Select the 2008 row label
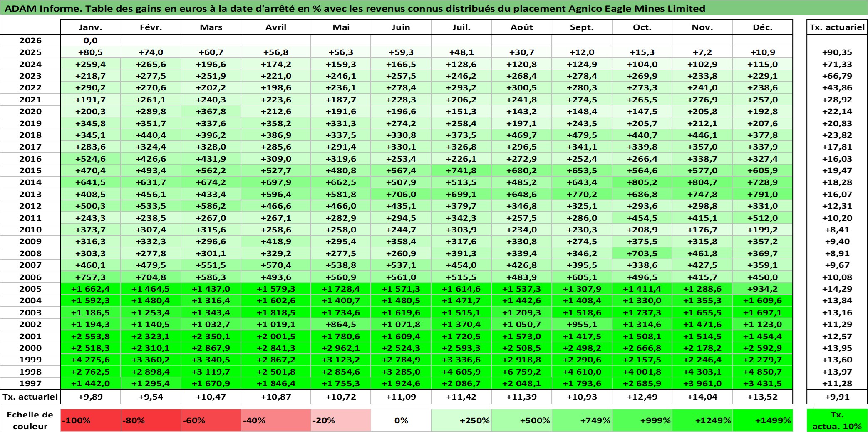This screenshot has width=868, height=432. click(x=30, y=253)
